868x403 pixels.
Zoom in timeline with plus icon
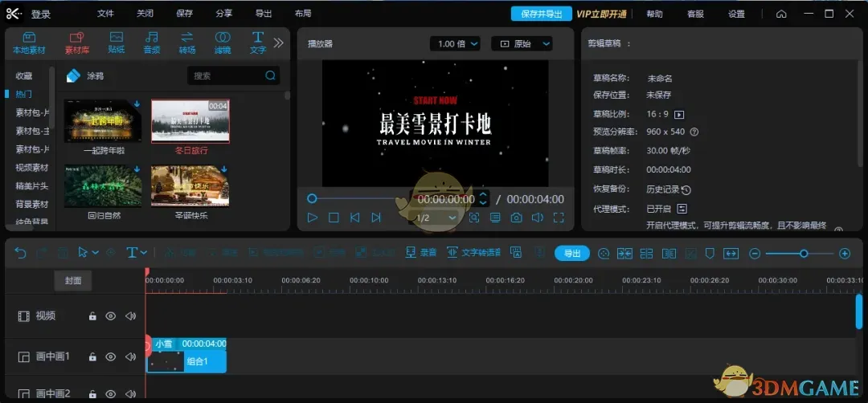pos(845,254)
